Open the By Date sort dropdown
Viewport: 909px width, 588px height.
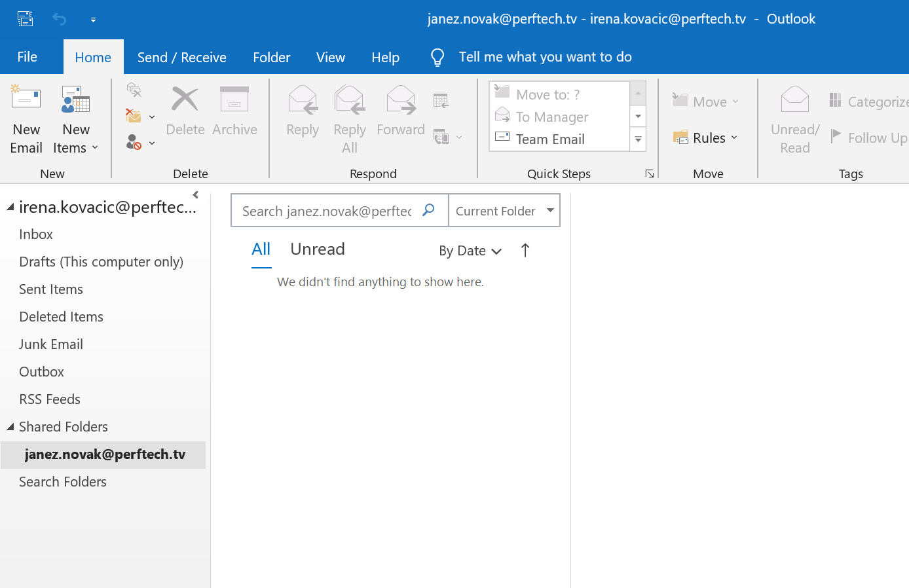point(470,251)
